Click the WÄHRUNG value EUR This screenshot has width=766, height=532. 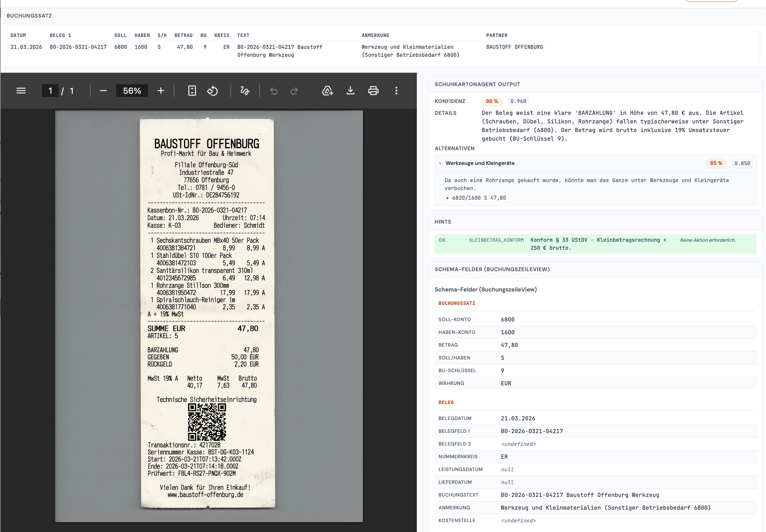[506, 383]
